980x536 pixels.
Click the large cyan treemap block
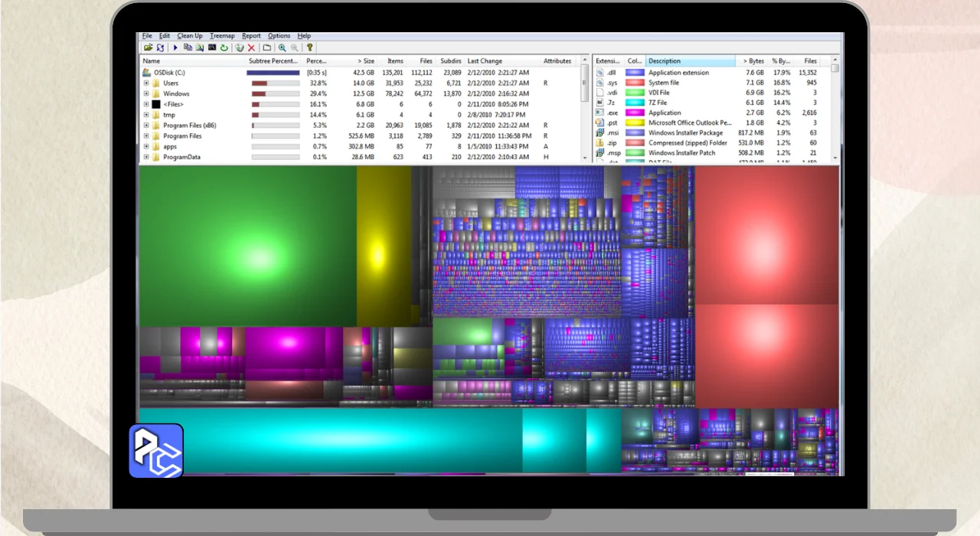pyautogui.click(x=331, y=441)
